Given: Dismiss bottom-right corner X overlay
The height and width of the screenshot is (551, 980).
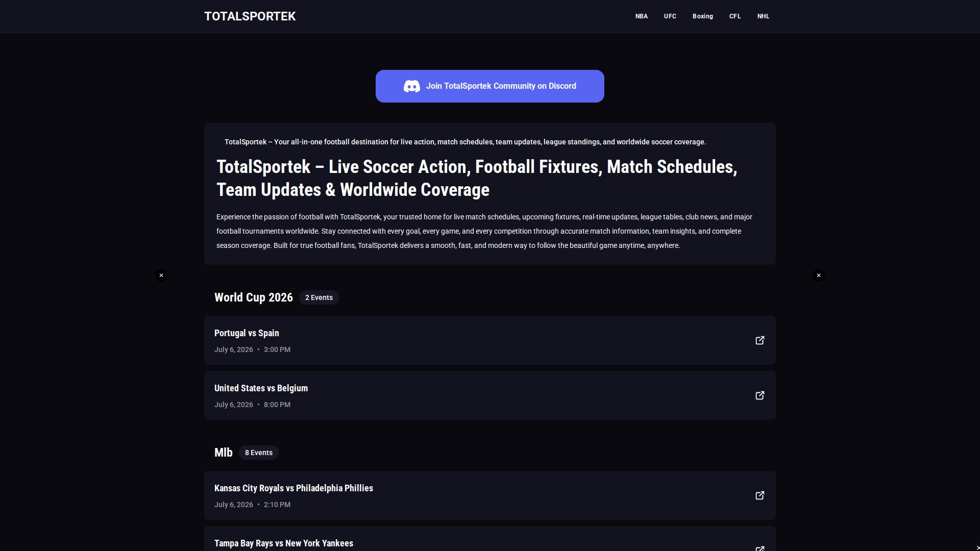Looking at the screenshot, I should coord(977,547).
